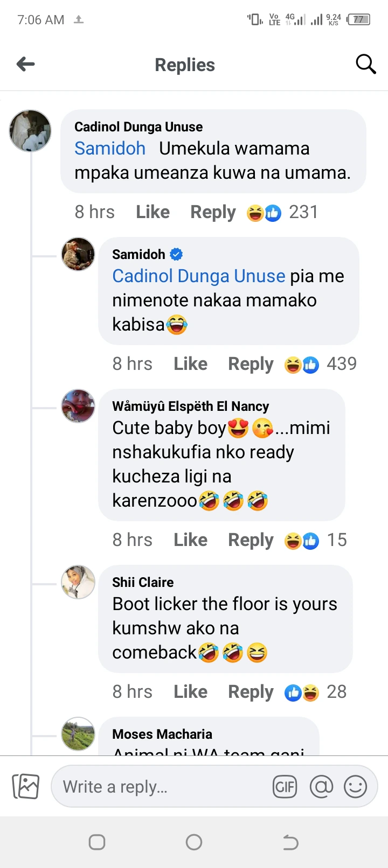The width and height of the screenshot is (388, 868).
Task: Open the blue Samidoh mention link
Action: (x=110, y=149)
